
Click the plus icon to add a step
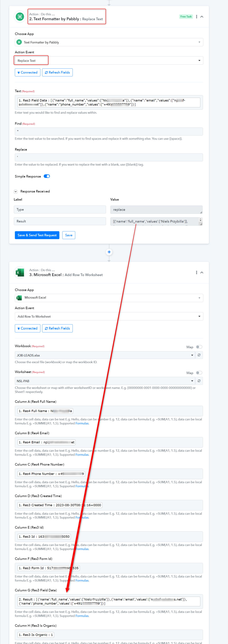click(x=109, y=252)
